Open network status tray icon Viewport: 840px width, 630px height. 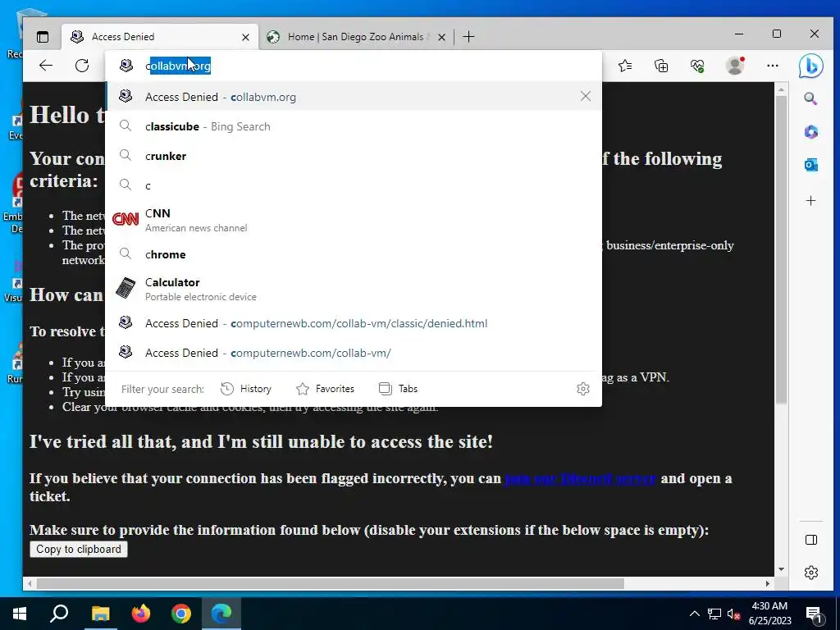(714, 614)
